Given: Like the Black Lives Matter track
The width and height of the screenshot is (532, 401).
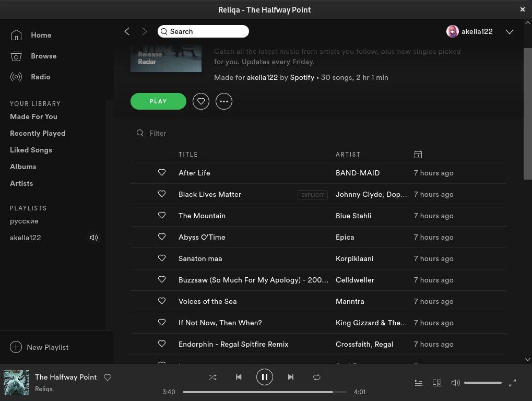Looking at the screenshot, I should tap(162, 194).
